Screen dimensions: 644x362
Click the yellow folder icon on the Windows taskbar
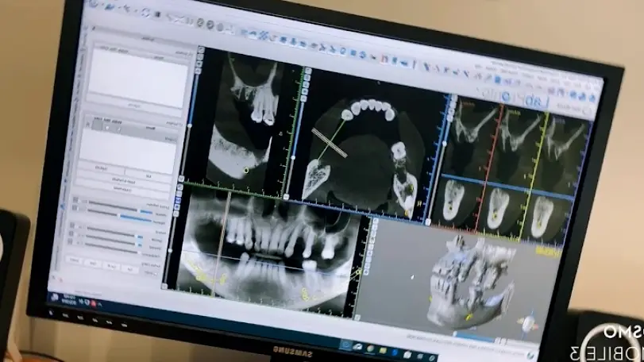coord(383,350)
